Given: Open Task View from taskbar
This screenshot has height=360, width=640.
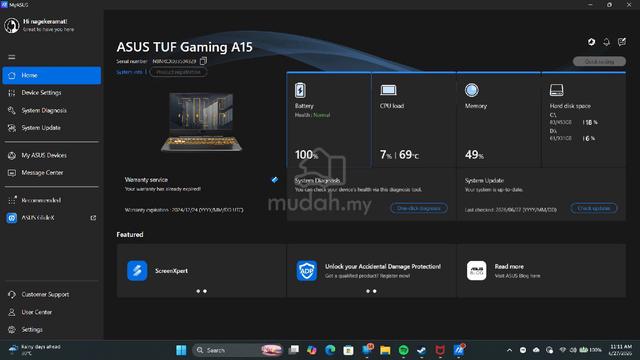Looking at the screenshot, I should click(x=293, y=350).
